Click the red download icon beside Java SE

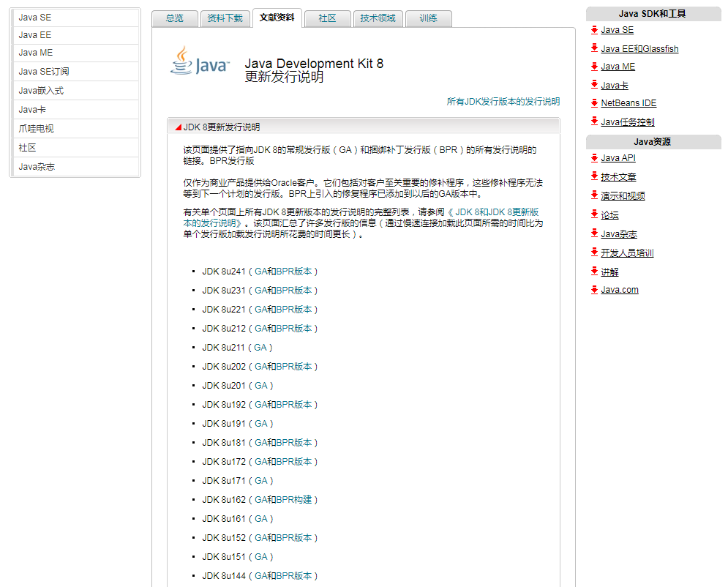(x=594, y=30)
